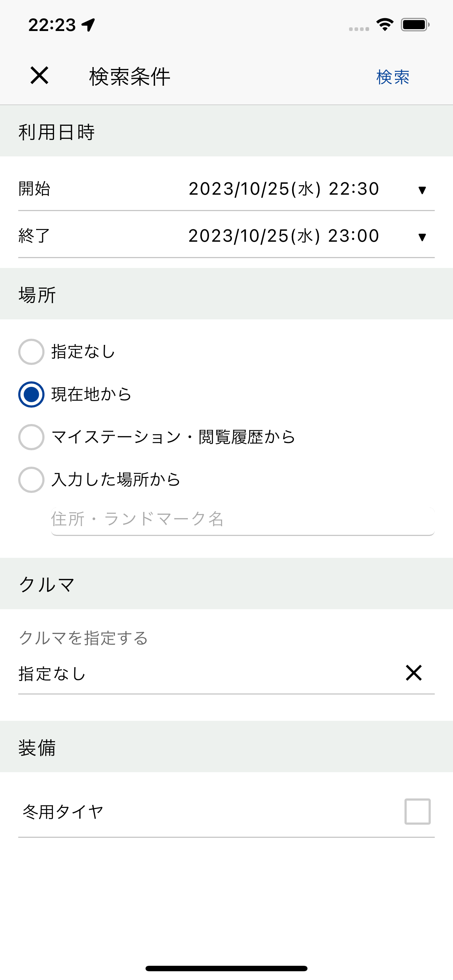453x980 pixels.
Task: Tap the location arrow icon in status bar
Action: pos(88,25)
